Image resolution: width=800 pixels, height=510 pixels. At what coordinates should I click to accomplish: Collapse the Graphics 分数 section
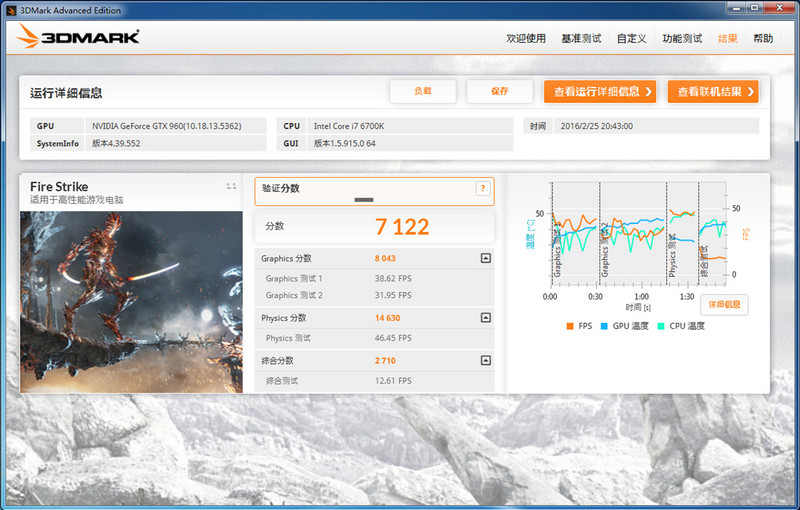pos(486,258)
